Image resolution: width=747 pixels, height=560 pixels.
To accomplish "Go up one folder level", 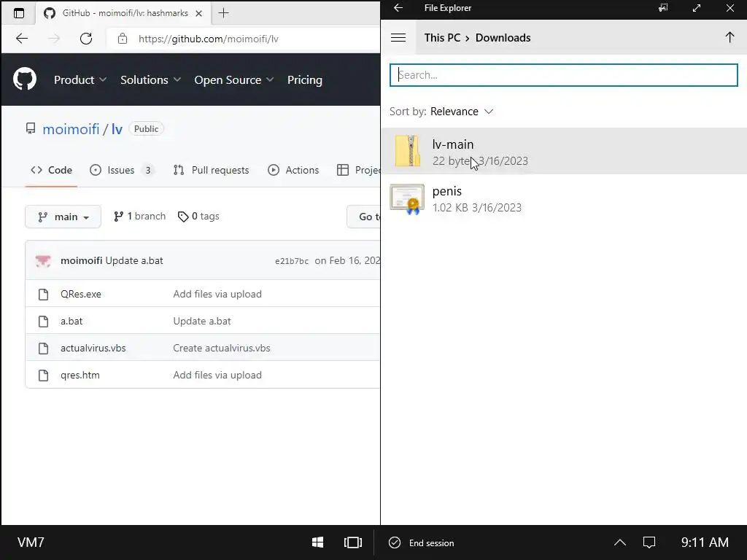I will pyautogui.click(x=729, y=38).
